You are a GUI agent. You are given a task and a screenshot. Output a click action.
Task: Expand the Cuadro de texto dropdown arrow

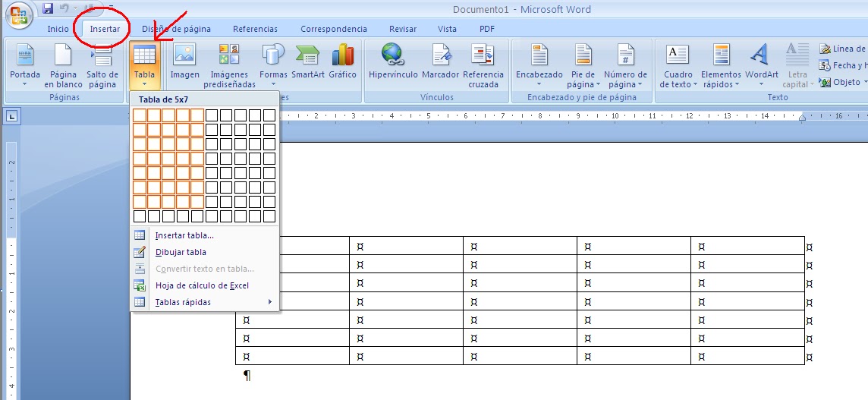pyautogui.click(x=695, y=85)
